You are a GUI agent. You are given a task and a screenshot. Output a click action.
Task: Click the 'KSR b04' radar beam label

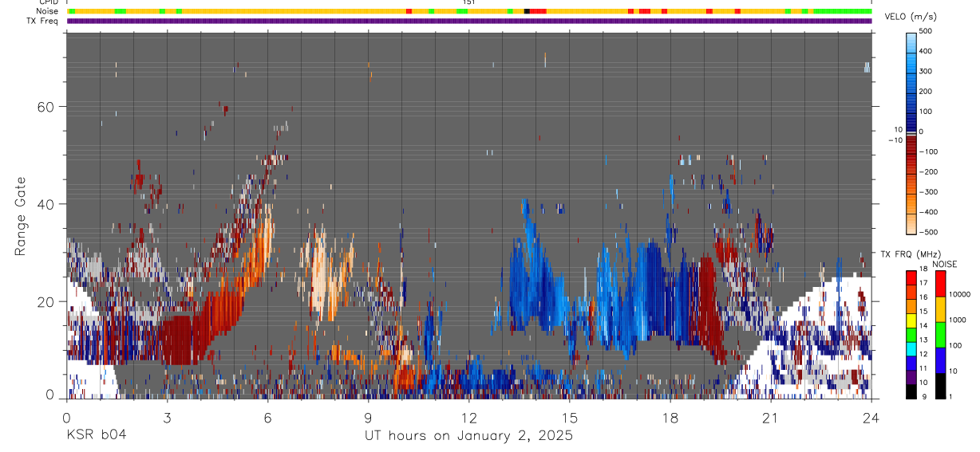click(95, 436)
